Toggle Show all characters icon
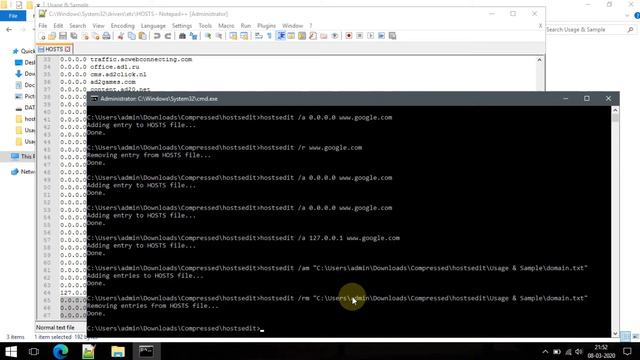 pos(269,36)
